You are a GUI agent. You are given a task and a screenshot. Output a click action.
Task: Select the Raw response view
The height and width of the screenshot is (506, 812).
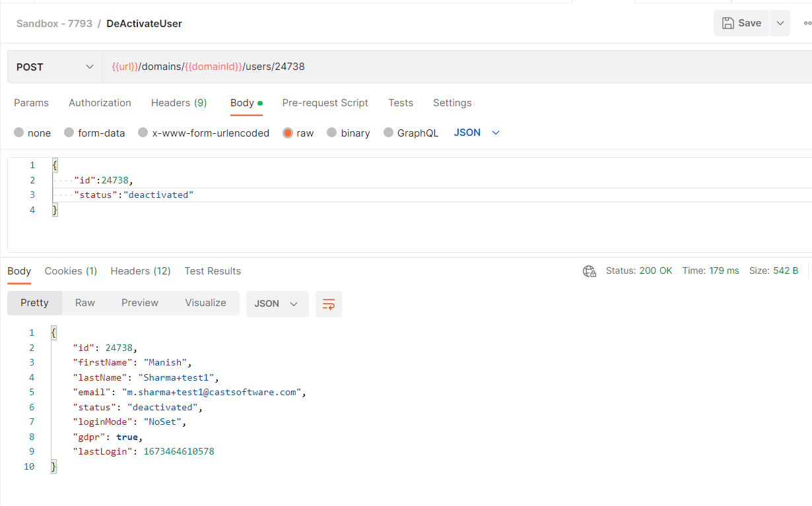coord(85,303)
